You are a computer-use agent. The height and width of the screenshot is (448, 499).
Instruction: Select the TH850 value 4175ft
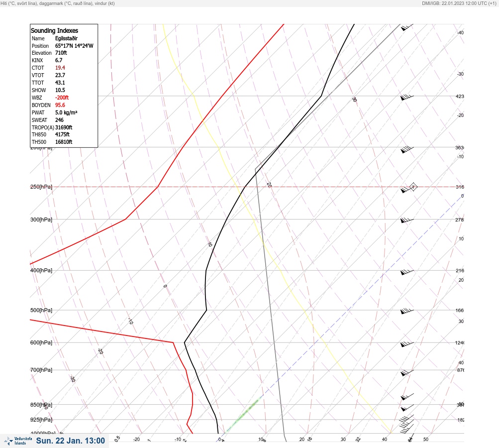pos(62,134)
